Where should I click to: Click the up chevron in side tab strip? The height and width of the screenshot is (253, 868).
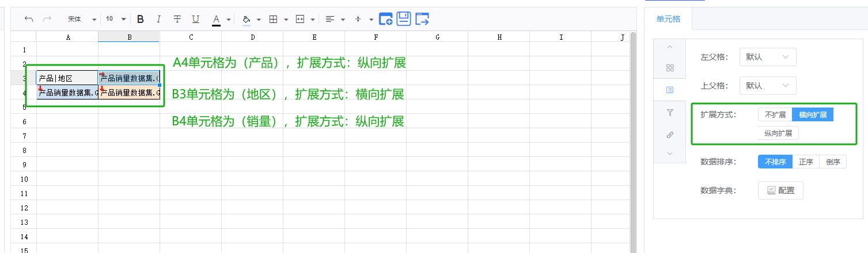pos(669,46)
